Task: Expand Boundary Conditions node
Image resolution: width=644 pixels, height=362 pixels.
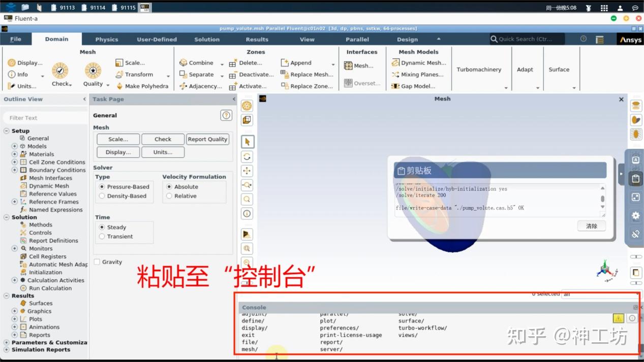Action: click(x=15, y=170)
